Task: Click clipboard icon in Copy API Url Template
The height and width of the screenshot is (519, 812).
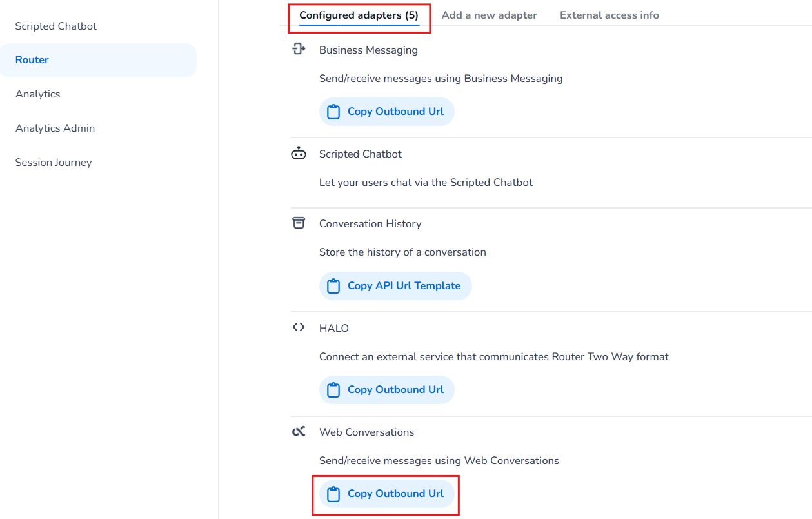Action: click(x=333, y=286)
